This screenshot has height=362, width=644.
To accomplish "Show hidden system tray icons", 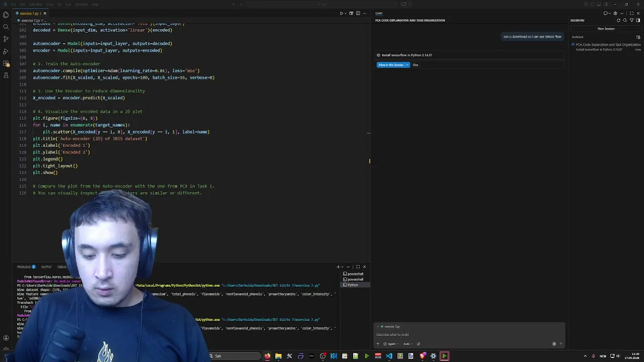I will 585,356.
